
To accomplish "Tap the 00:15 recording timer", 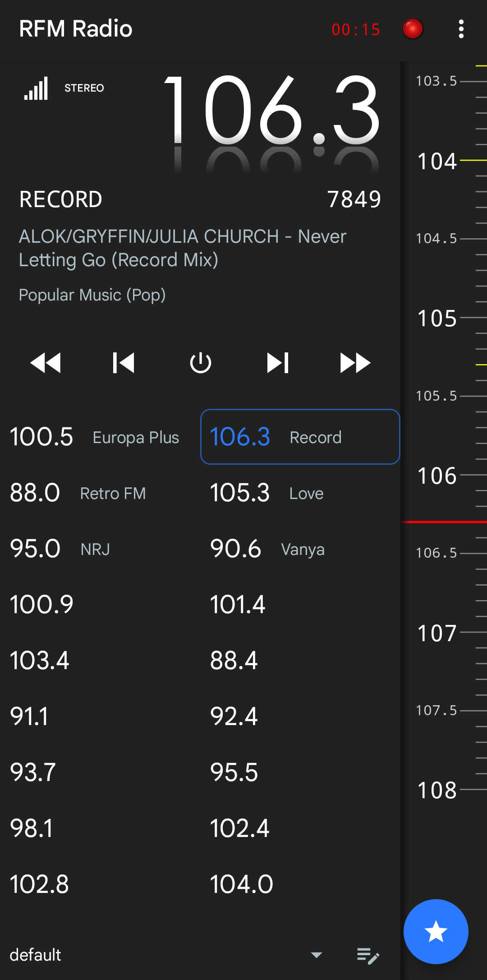I will 356,30.
